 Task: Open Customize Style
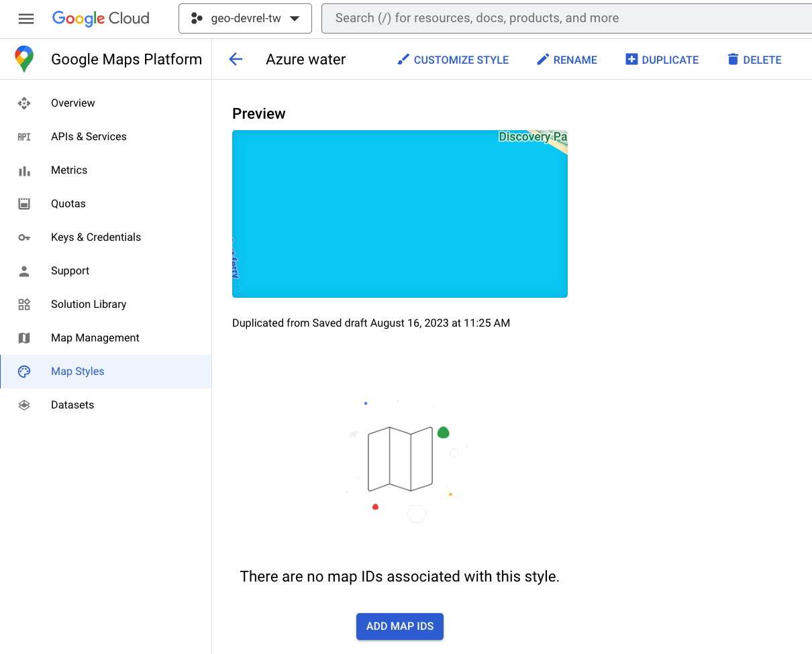453,60
